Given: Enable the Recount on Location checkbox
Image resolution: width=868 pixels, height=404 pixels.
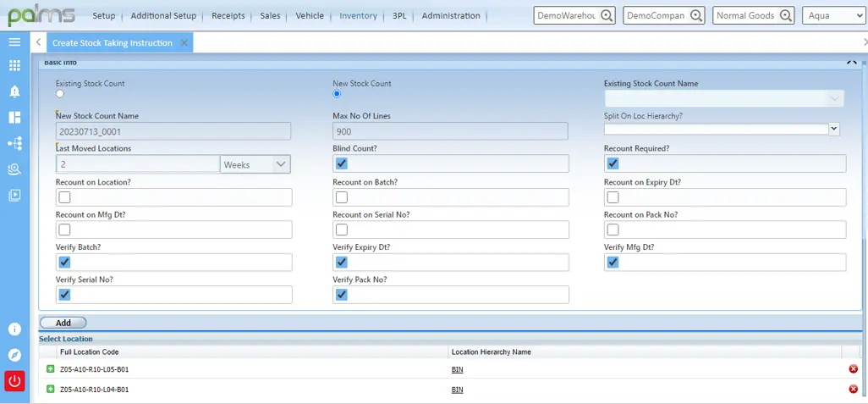Looking at the screenshot, I should 64,197.
